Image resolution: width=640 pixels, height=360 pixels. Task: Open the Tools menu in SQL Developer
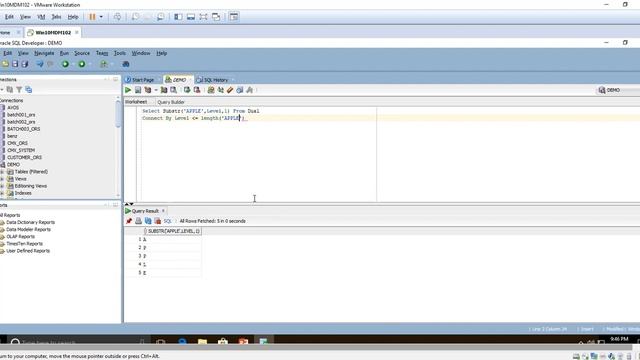(120, 53)
